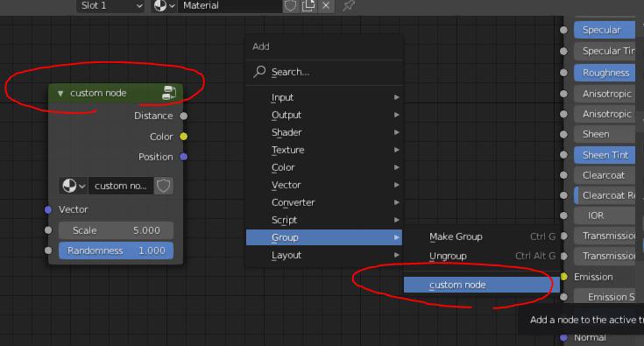644x346 pixels.
Task: Click the Emission label
Action: point(593,277)
